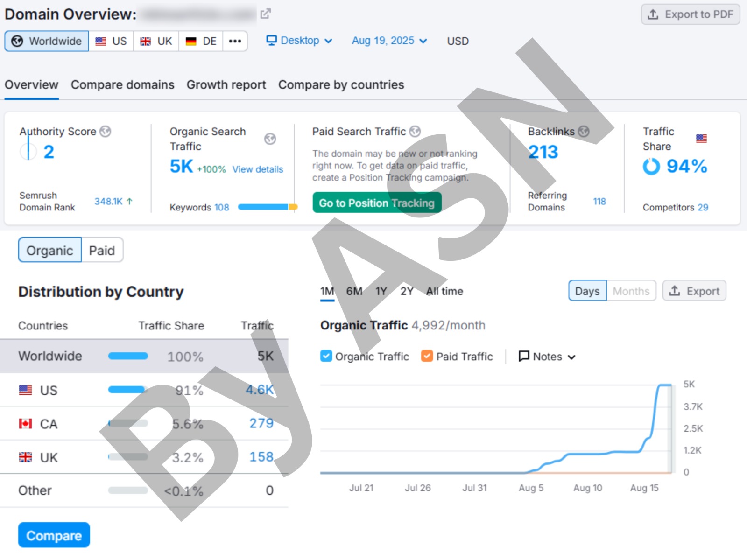Viewport: 747px width, 560px height.
Task: Open domain in new tab icon
Action: (265, 14)
